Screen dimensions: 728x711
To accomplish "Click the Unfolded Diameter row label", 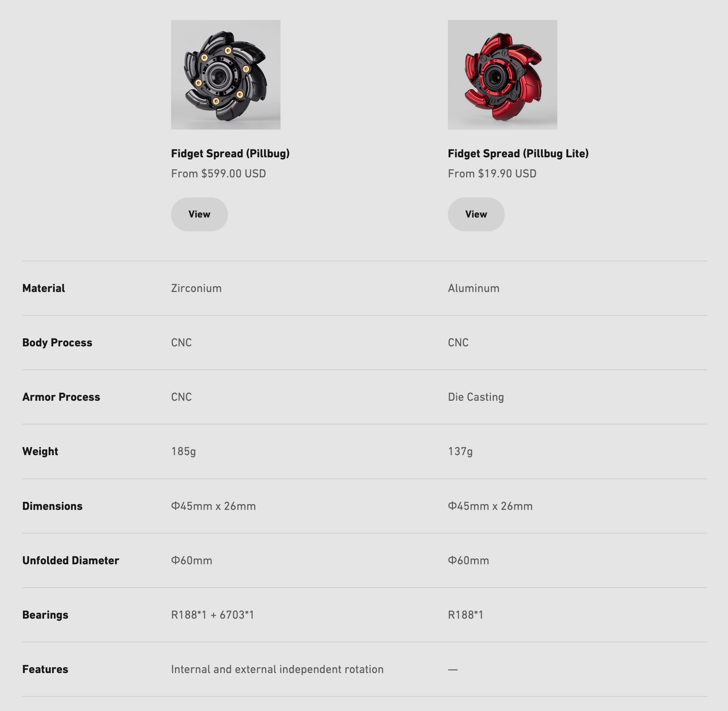I will click(x=70, y=560).
